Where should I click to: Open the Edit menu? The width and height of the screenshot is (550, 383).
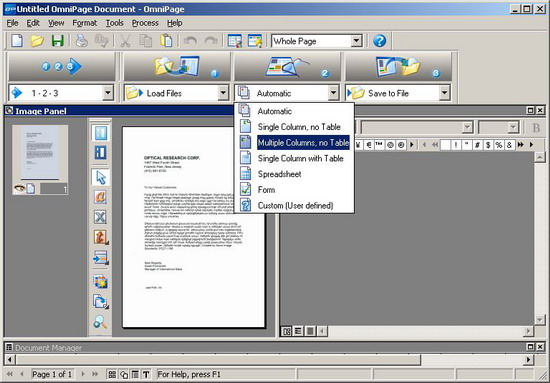33,23
